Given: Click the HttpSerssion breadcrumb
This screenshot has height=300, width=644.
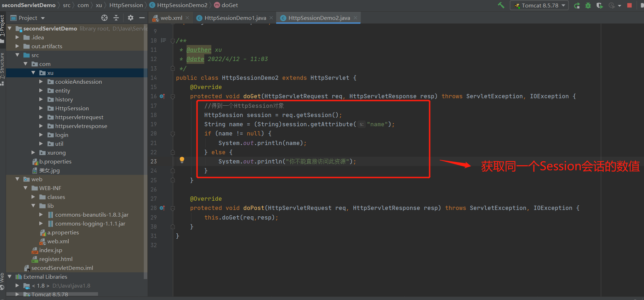Looking at the screenshot, I should pyautogui.click(x=126, y=5).
